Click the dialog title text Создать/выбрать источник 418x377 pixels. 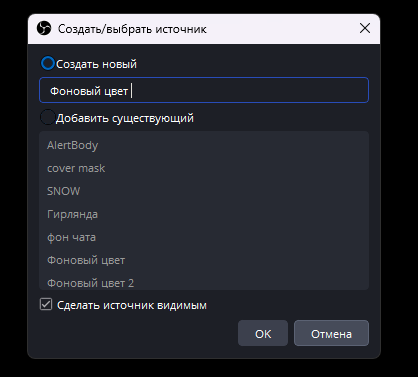pos(132,29)
